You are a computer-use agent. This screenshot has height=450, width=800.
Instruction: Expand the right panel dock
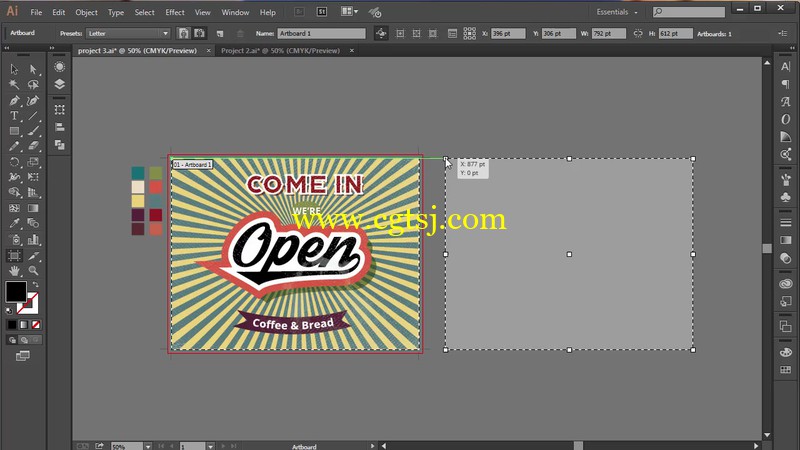point(792,48)
